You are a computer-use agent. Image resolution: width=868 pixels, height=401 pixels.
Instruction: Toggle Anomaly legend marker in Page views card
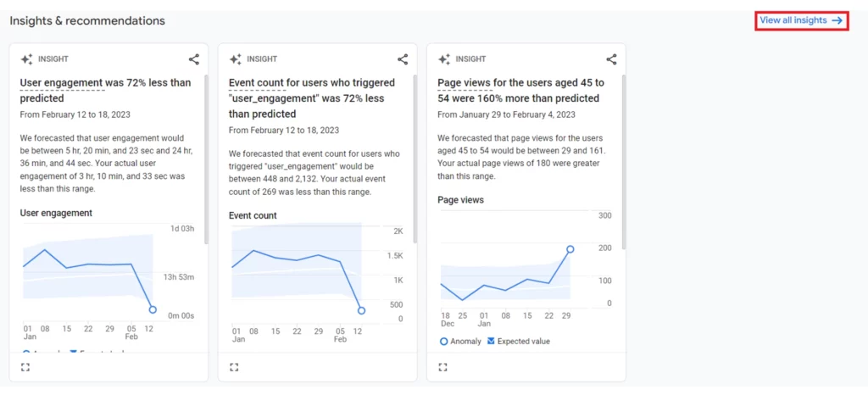(444, 342)
